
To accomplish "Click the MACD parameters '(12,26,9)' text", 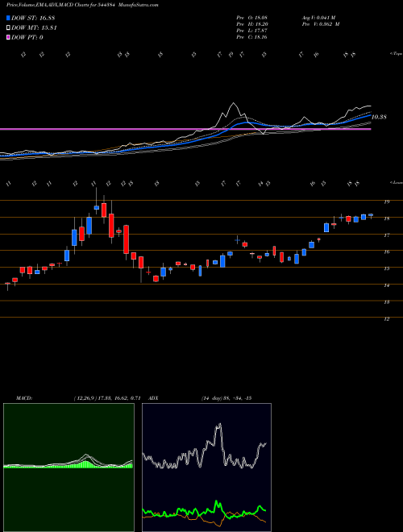I will click(85, 398).
